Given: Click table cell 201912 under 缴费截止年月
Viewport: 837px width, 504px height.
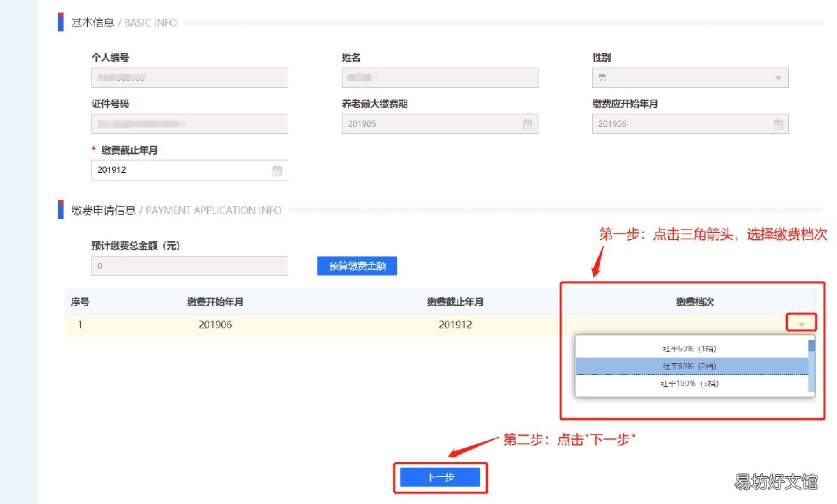Looking at the screenshot, I should click(x=455, y=325).
